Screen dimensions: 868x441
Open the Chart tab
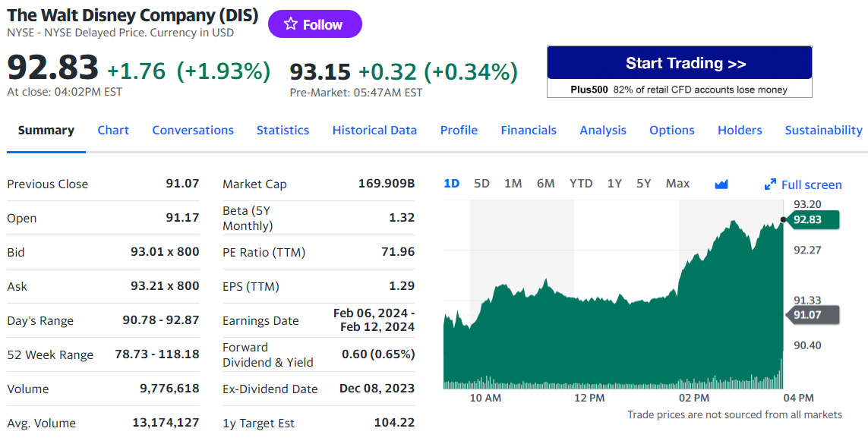[113, 130]
